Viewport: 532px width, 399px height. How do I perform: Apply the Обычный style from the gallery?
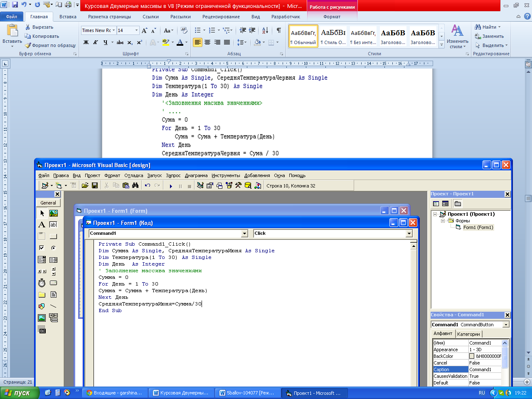[303, 37]
